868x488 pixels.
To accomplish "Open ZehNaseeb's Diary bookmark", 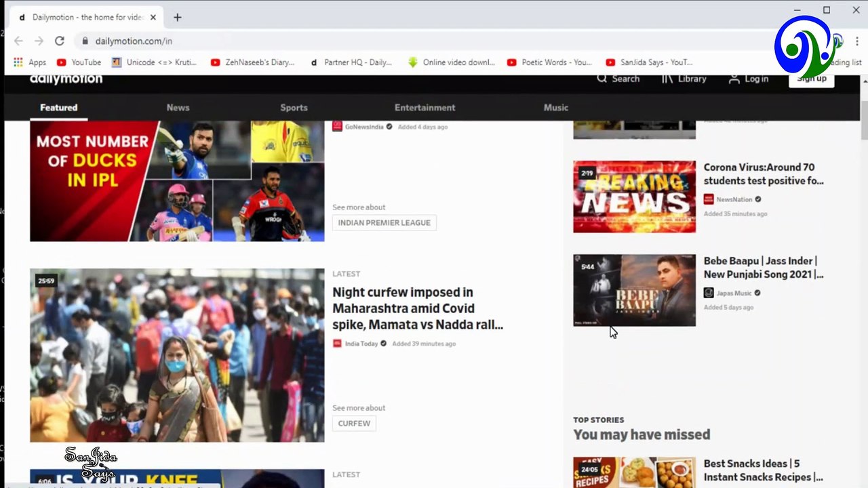I will pyautogui.click(x=252, y=62).
